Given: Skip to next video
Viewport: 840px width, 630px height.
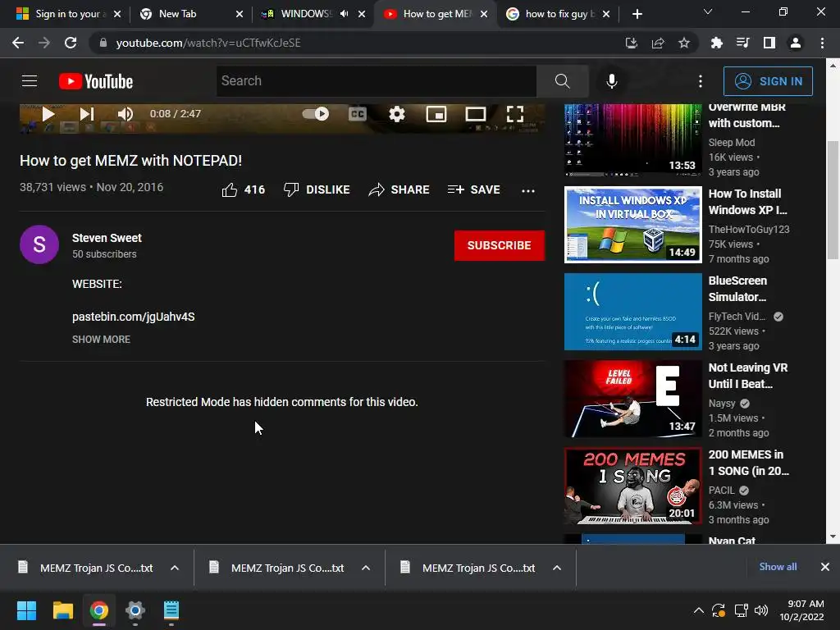Looking at the screenshot, I should [87, 113].
